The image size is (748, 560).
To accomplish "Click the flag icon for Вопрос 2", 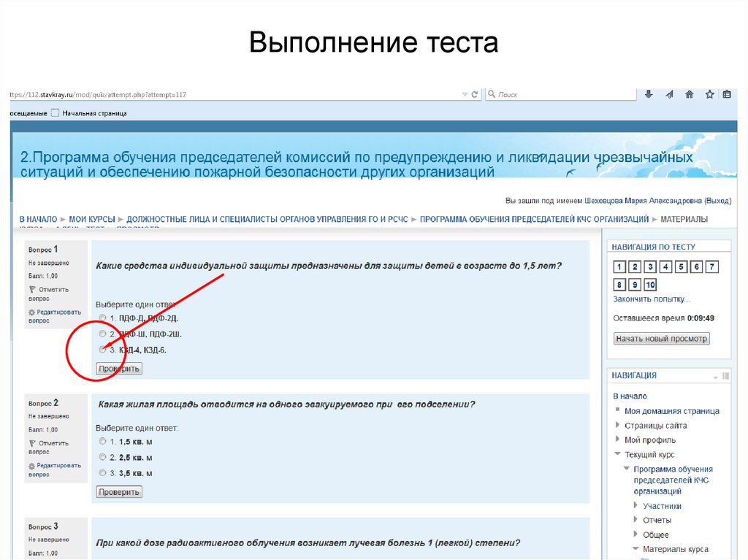I will coord(31,442).
